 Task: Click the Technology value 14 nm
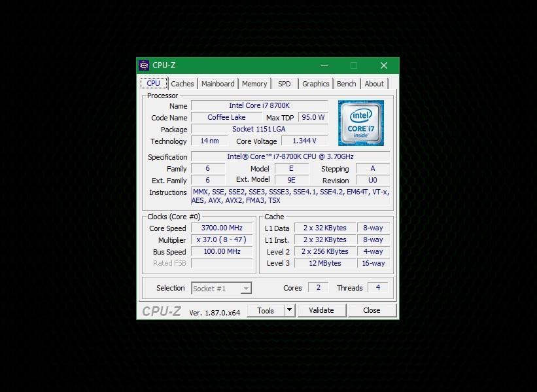click(209, 141)
